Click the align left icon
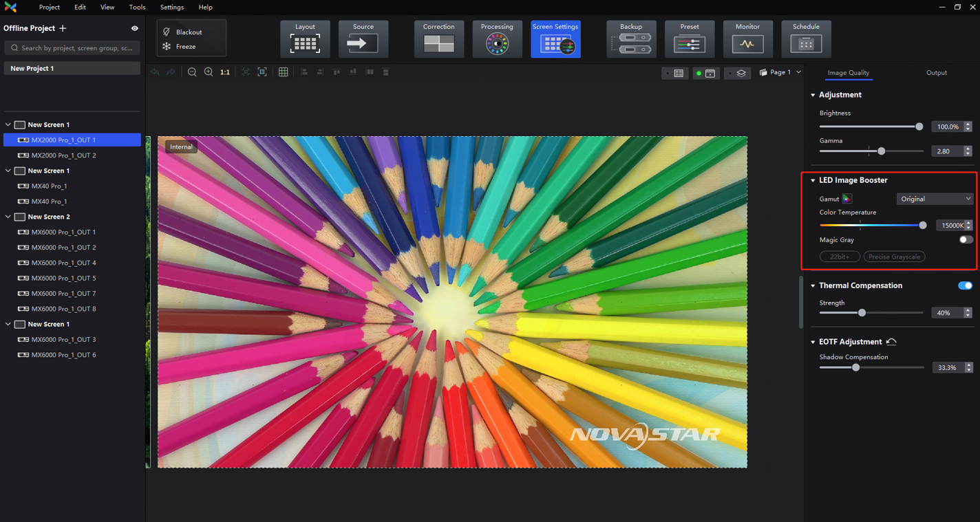Viewport: 980px width, 522px height. tap(304, 72)
